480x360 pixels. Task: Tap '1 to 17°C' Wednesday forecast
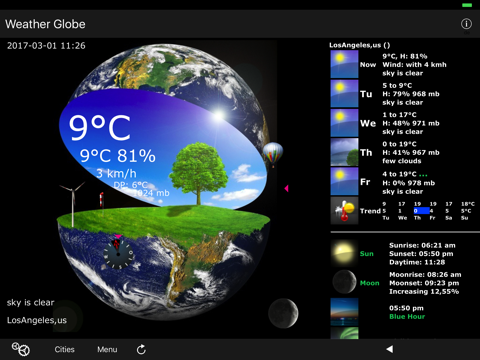[399, 115]
